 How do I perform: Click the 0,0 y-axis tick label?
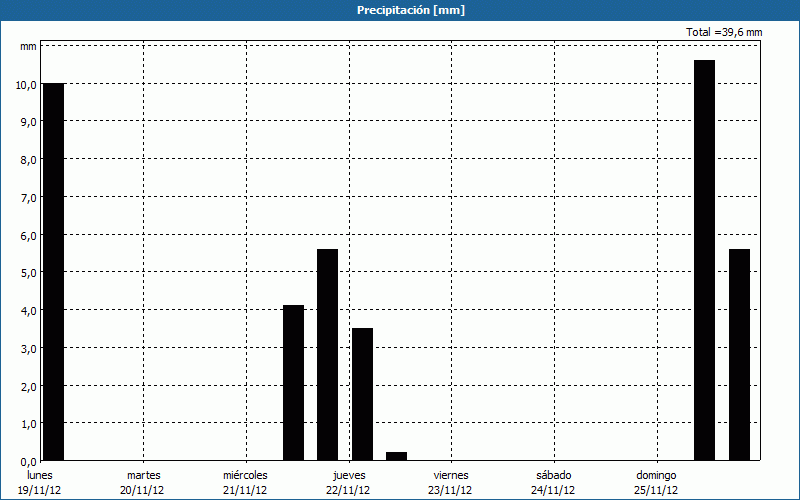26,461
